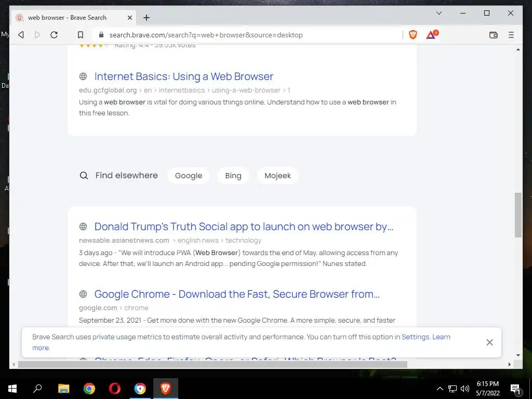Go back using the back arrow
The height and width of the screenshot is (399, 532).
click(21, 35)
